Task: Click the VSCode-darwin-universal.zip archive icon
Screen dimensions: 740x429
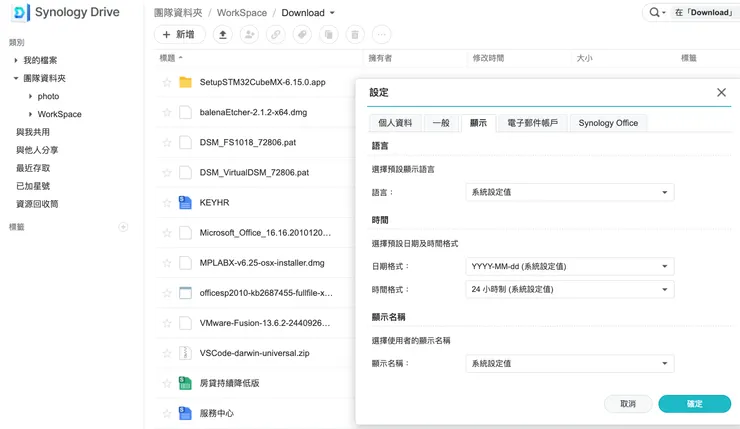Action: 185,353
